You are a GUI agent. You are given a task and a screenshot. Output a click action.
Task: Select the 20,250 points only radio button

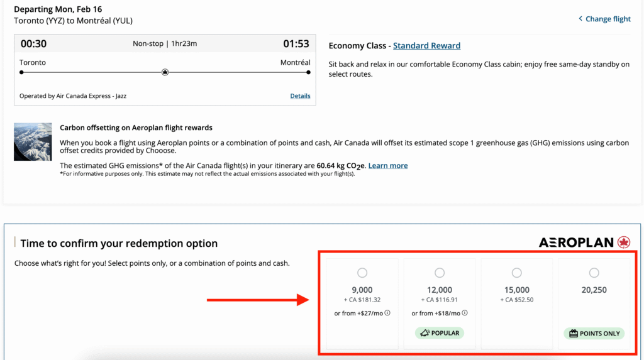(x=594, y=273)
